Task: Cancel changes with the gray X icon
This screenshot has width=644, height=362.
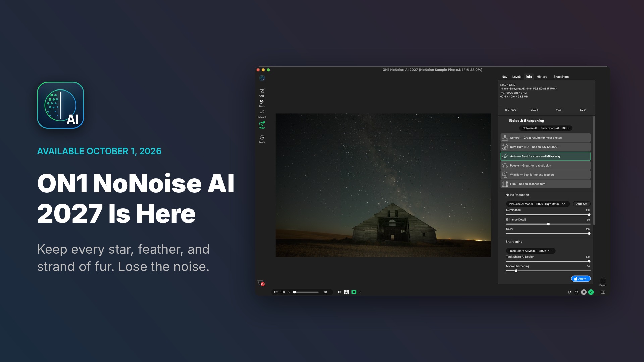Action: click(584, 292)
